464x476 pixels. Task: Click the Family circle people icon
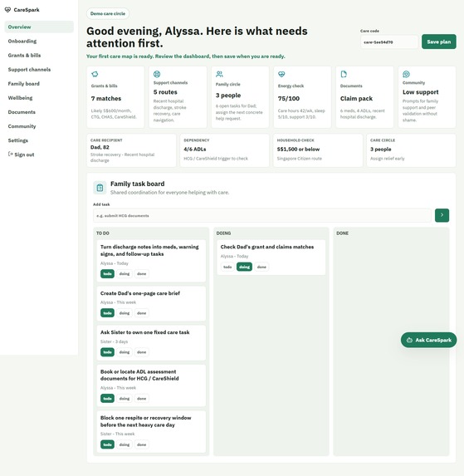pos(219,74)
